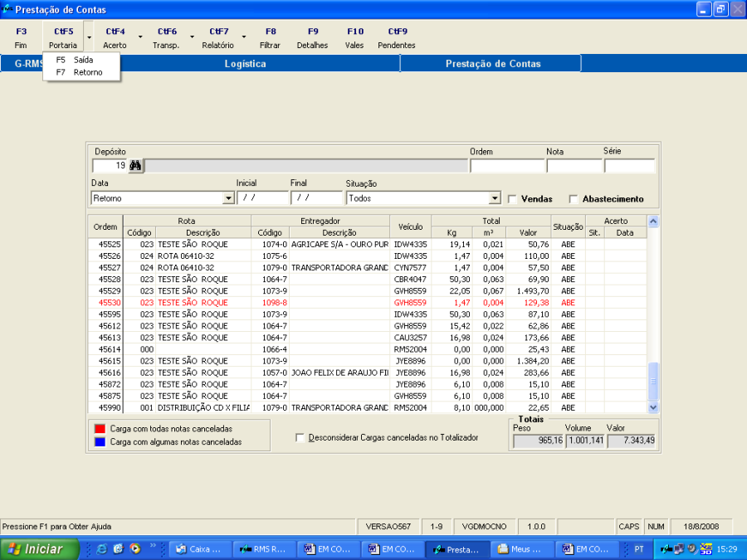The image size is (747, 560).
Task: Enable the Vendas checkbox
Action: 513,199
